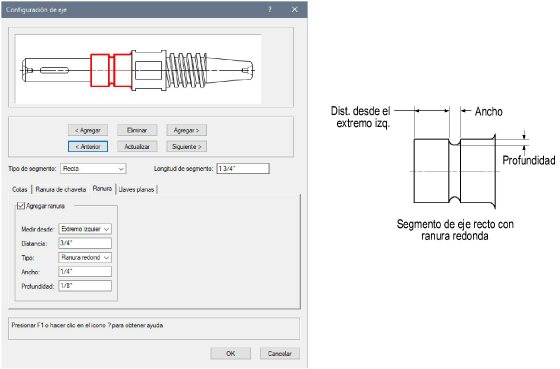Click the Eliminar button
The width and height of the screenshot is (560, 369).
pos(137,130)
